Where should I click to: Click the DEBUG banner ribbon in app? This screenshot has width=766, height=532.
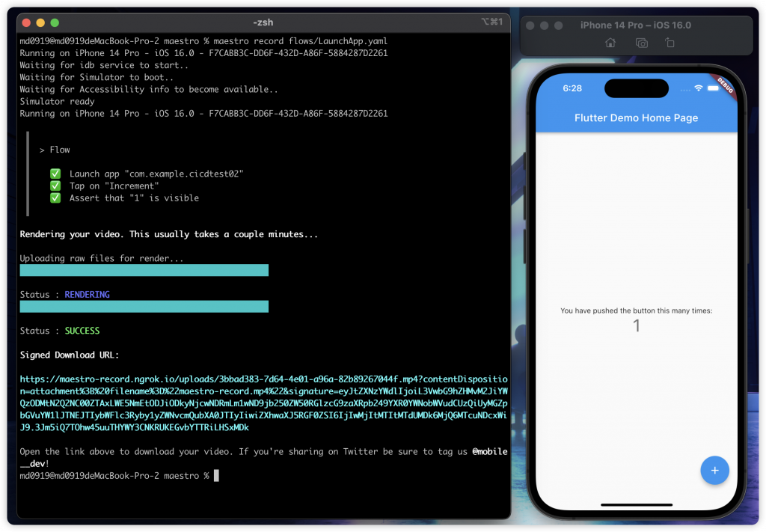tap(725, 86)
